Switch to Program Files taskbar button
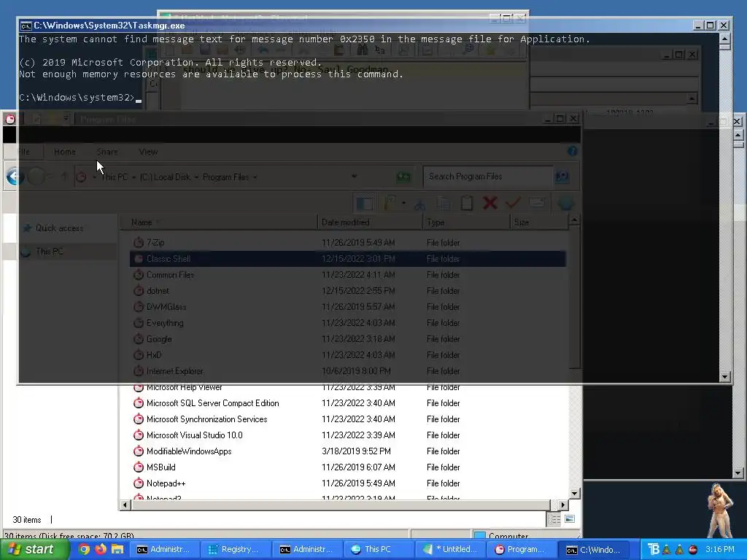This screenshot has width=747, height=560. tap(522, 550)
